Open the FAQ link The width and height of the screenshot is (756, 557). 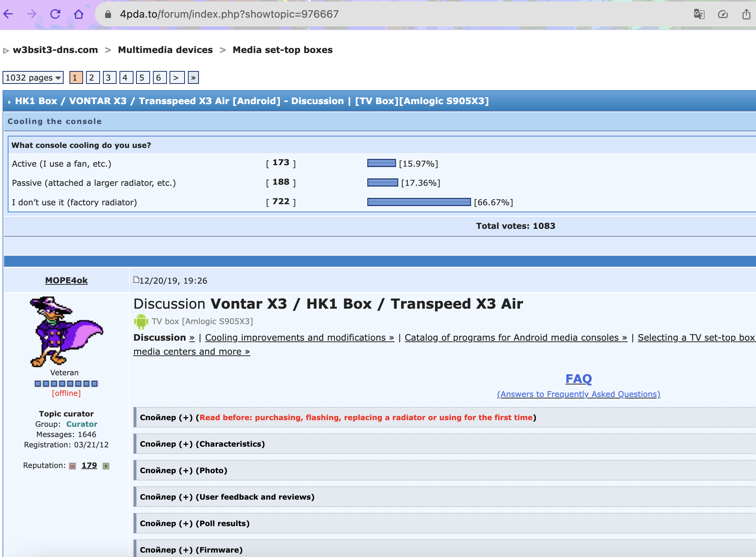578,379
